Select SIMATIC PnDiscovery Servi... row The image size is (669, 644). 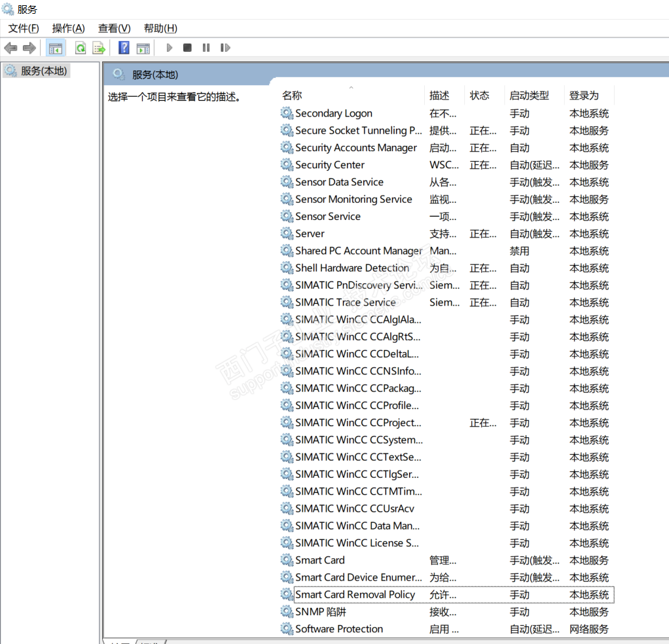(446, 285)
